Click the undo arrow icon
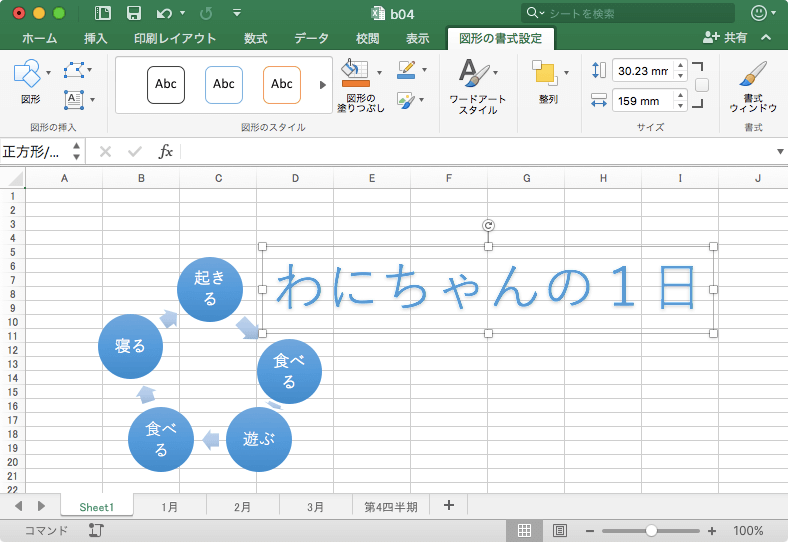Image resolution: width=788 pixels, height=542 pixels. (x=164, y=14)
